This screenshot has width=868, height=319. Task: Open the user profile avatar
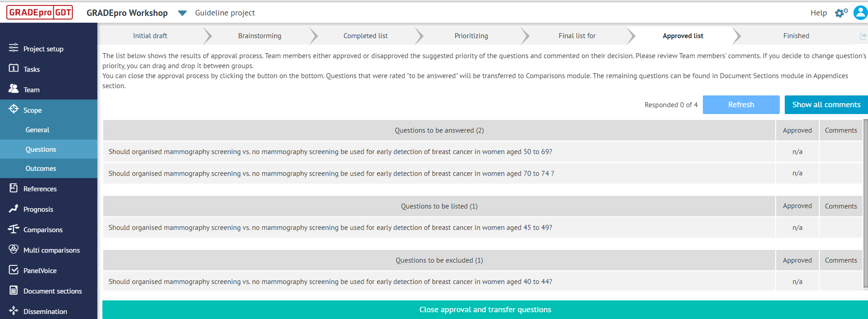pos(860,12)
